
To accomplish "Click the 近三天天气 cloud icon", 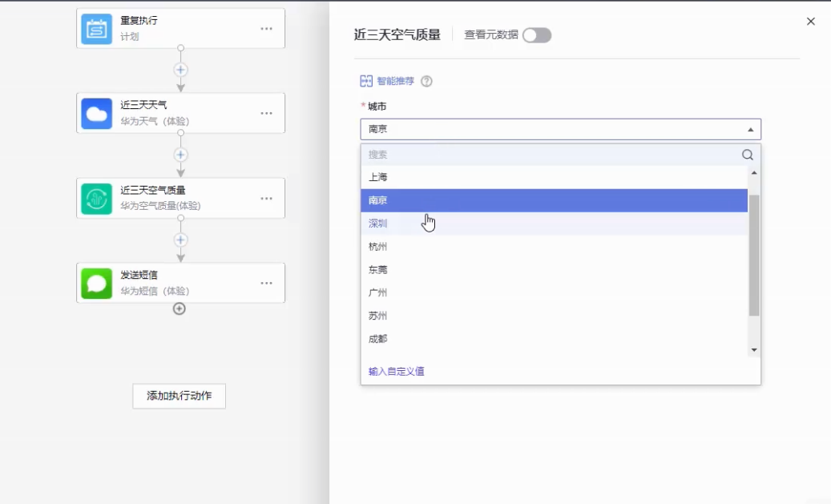I will point(97,114).
